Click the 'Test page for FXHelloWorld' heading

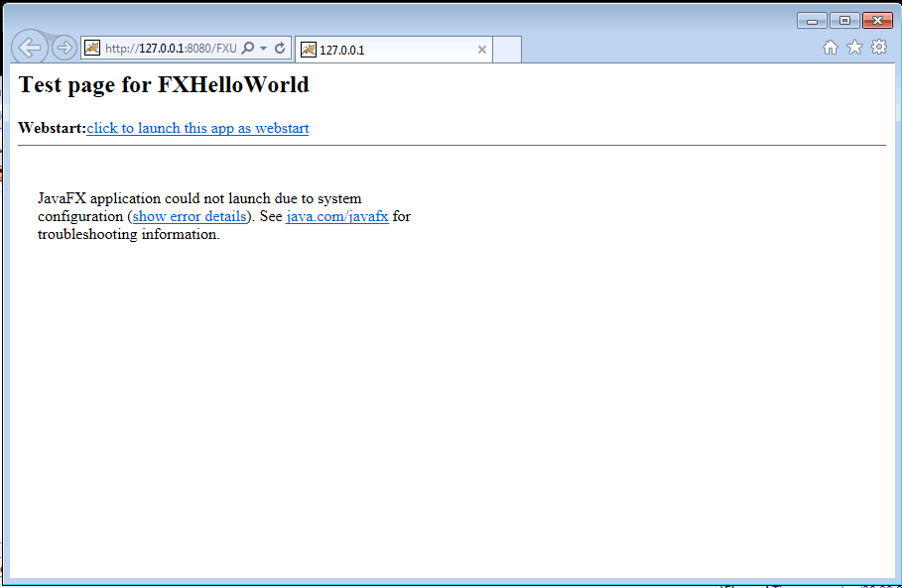click(x=164, y=85)
